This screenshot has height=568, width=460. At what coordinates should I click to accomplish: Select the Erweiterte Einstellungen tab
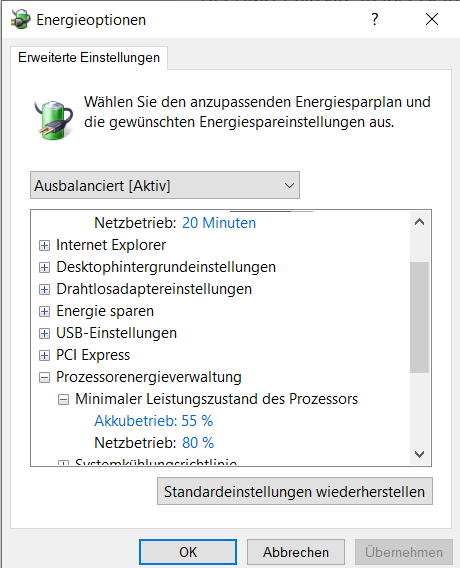(89, 58)
